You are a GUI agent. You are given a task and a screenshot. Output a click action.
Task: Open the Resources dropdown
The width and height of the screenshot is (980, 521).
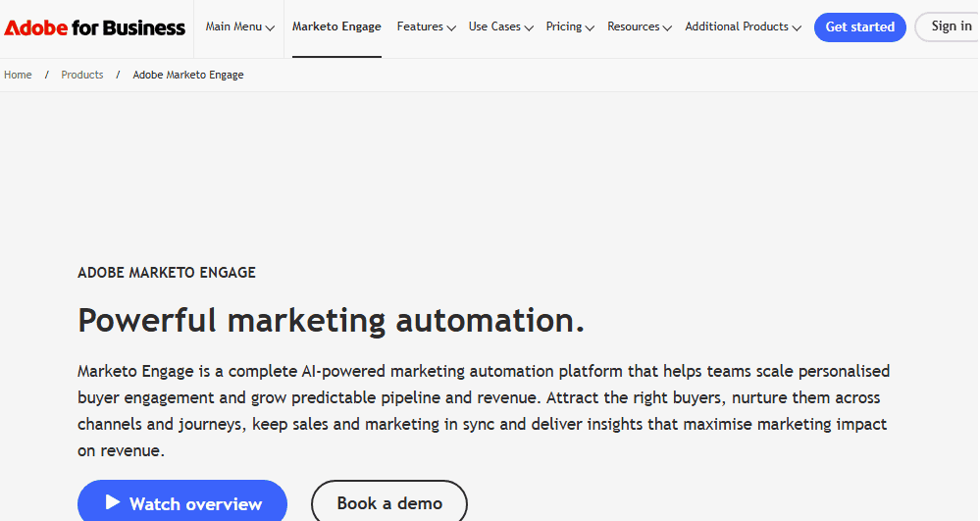pyautogui.click(x=640, y=26)
